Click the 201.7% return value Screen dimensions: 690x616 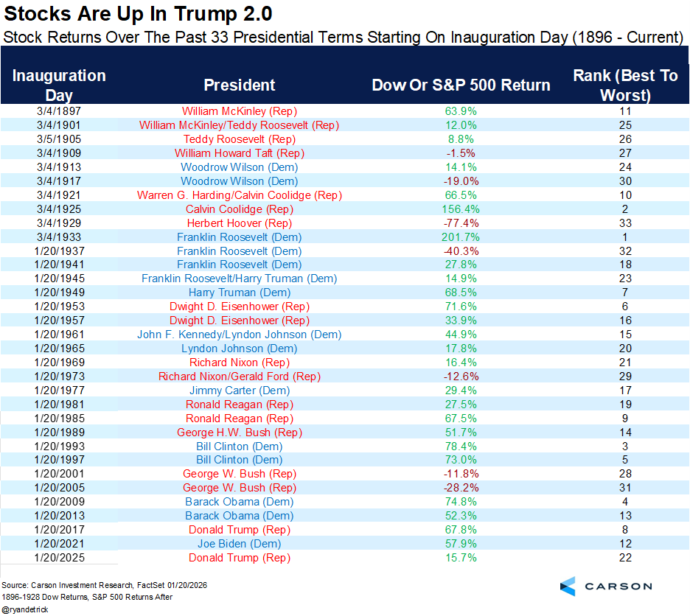[x=461, y=237]
